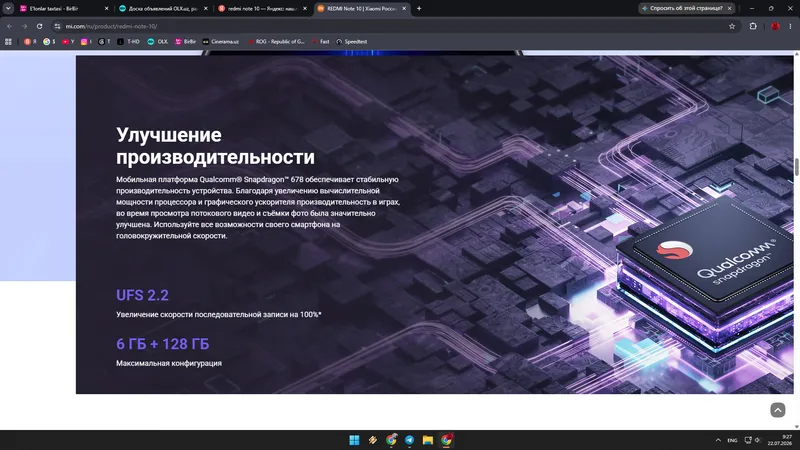
Task: Open the Cinerama.uz bookmark
Action: pos(221,42)
